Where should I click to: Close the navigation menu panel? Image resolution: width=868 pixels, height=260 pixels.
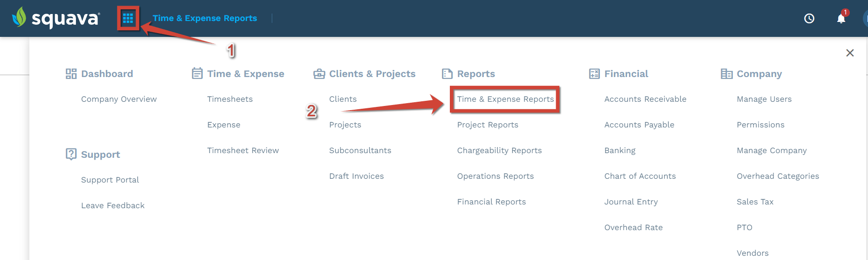(850, 53)
